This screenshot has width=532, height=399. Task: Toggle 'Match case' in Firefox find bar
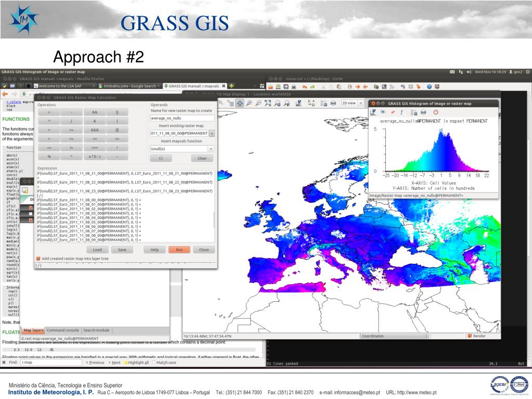tap(154, 363)
